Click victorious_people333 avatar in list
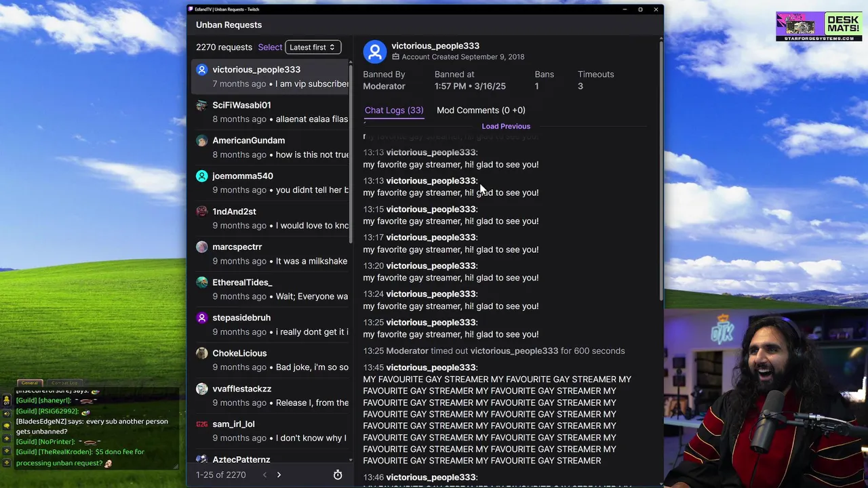The image size is (868, 488). 201,70
